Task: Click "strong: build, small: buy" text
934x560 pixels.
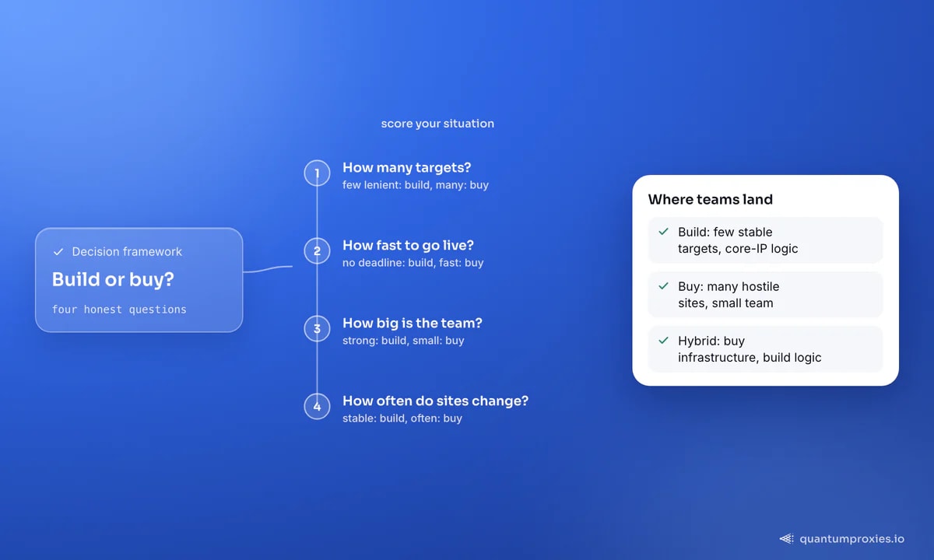Action: point(403,341)
